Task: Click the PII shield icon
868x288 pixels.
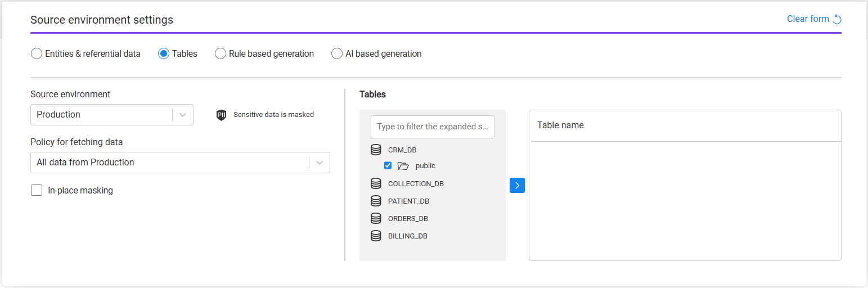Action: [221, 115]
